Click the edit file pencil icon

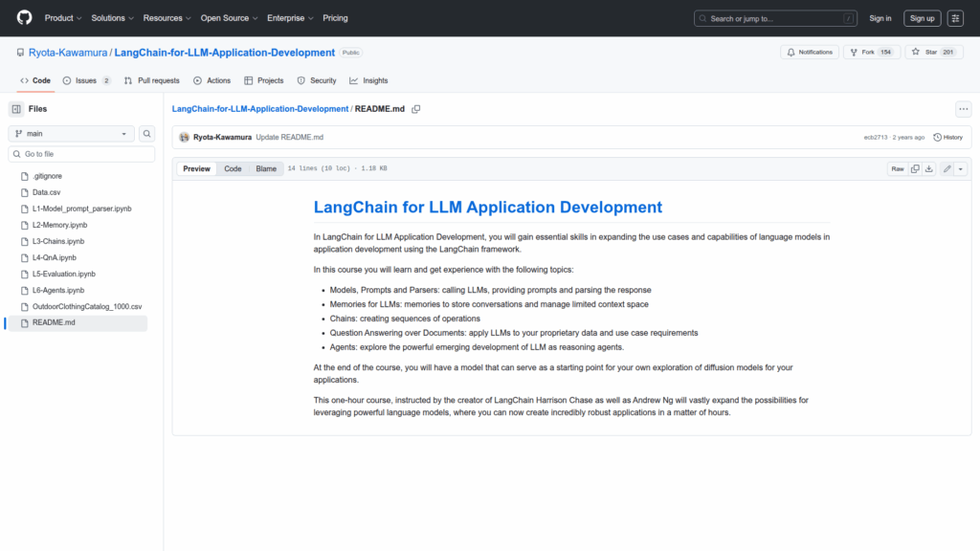947,168
